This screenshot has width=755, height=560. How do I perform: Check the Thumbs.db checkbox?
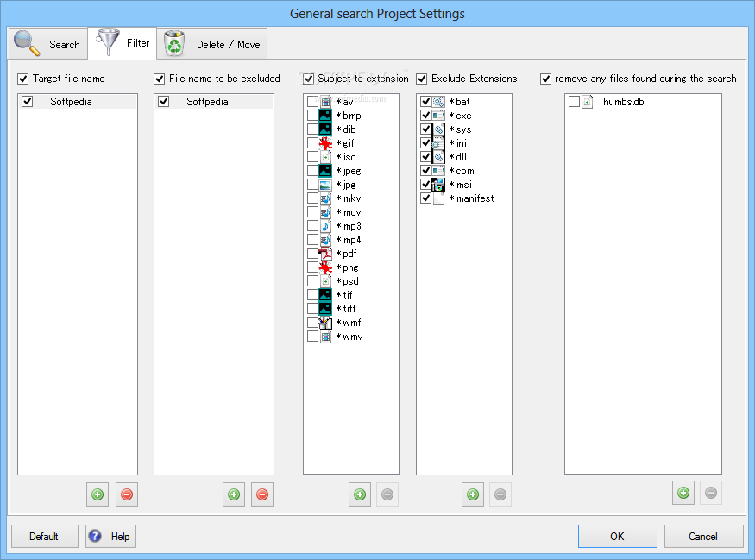(x=574, y=102)
